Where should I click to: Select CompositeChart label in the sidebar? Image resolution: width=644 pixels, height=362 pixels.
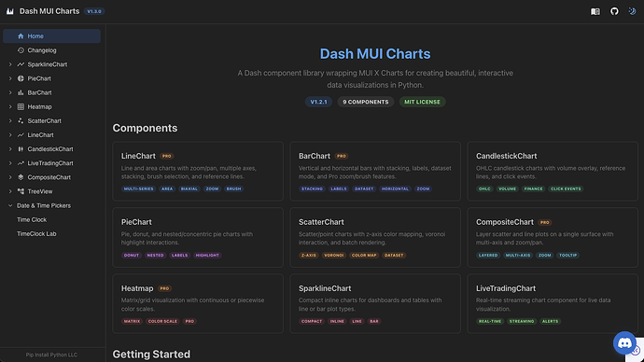click(x=49, y=177)
